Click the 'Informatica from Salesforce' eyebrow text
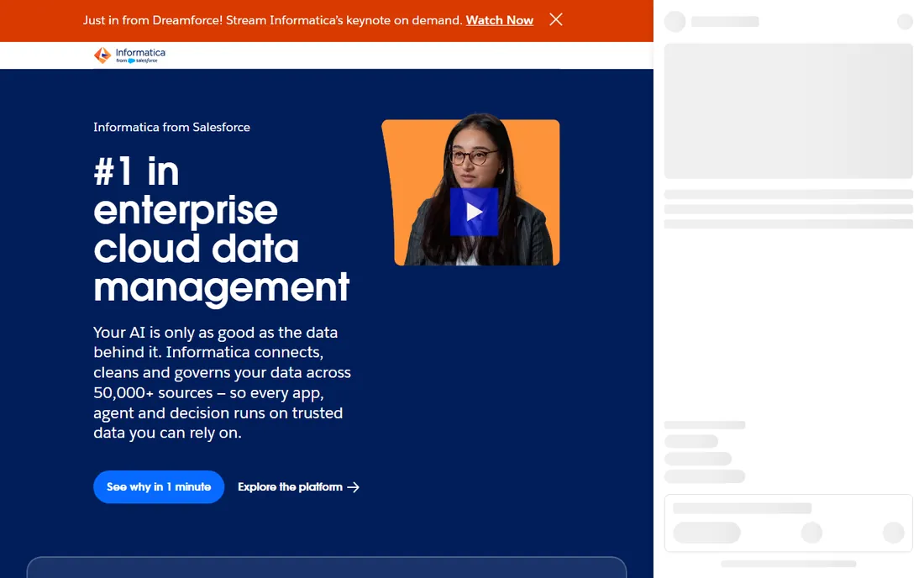 click(x=171, y=127)
